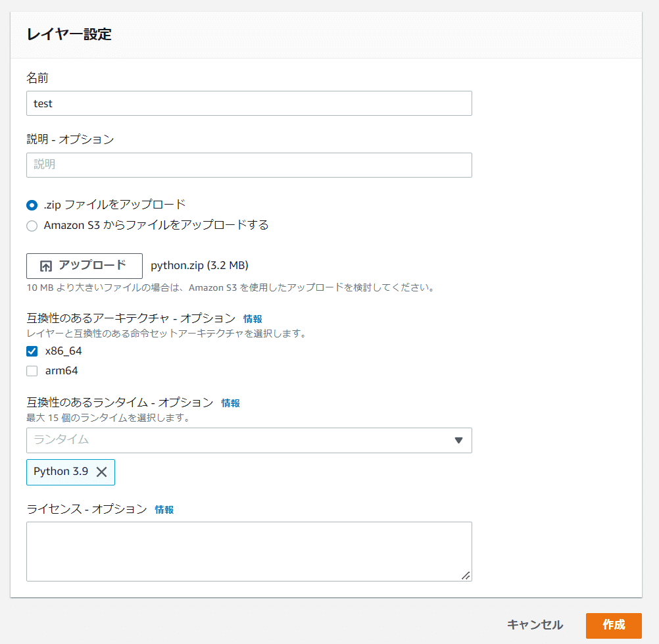Enable the arm64 architecture checkbox
This screenshot has width=659, height=644.
32,370
